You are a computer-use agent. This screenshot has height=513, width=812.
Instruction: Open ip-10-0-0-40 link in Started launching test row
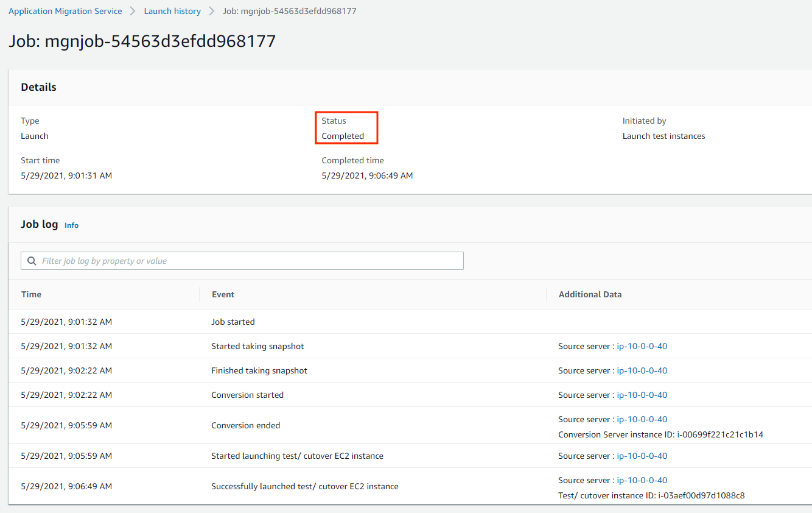pos(642,456)
